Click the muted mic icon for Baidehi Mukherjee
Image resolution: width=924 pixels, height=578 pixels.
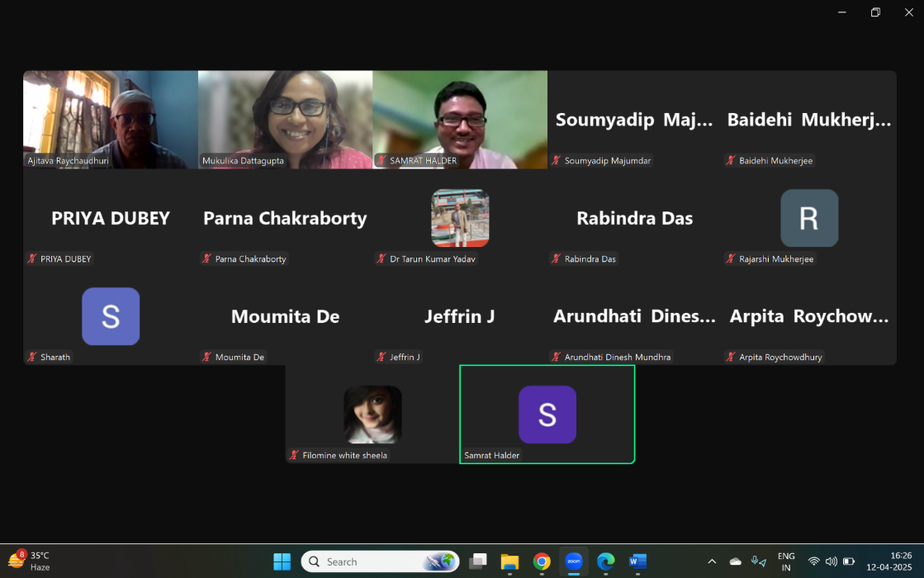(x=732, y=160)
